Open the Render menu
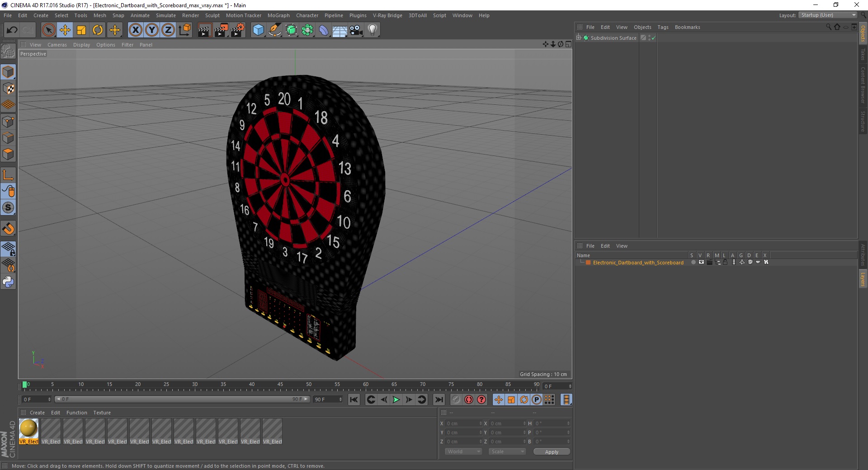Screen dimensions: 868x470 pyautogui.click(x=190, y=15)
